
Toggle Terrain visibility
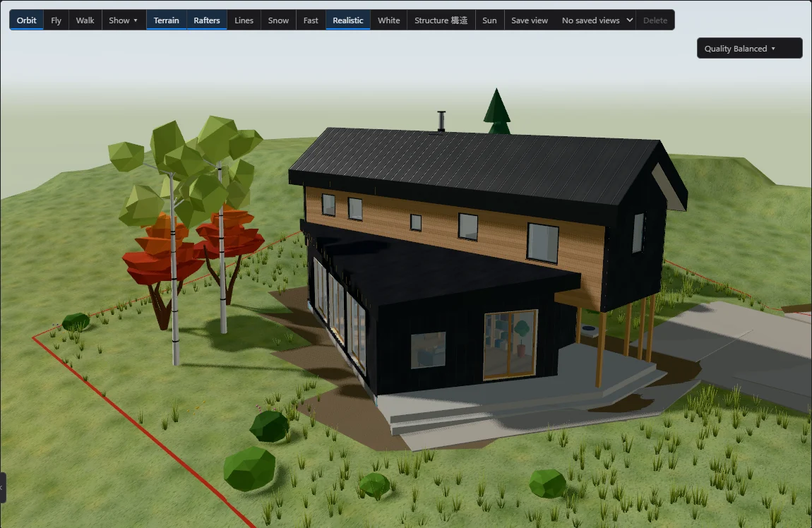[x=166, y=20]
